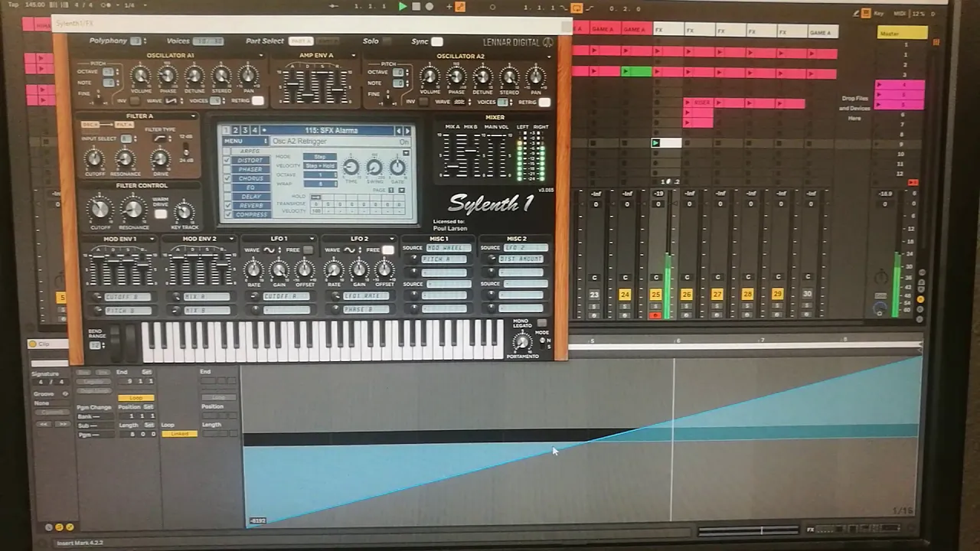This screenshot has height=551, width=980.
Task: Click LFO 2 destination LFO1 RATE field
Action: 366,296
